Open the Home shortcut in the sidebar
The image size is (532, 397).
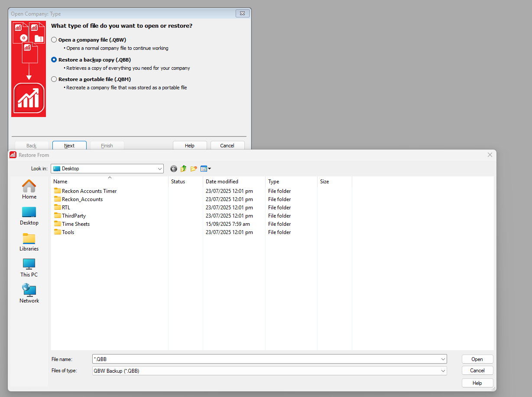click(29, 189)
